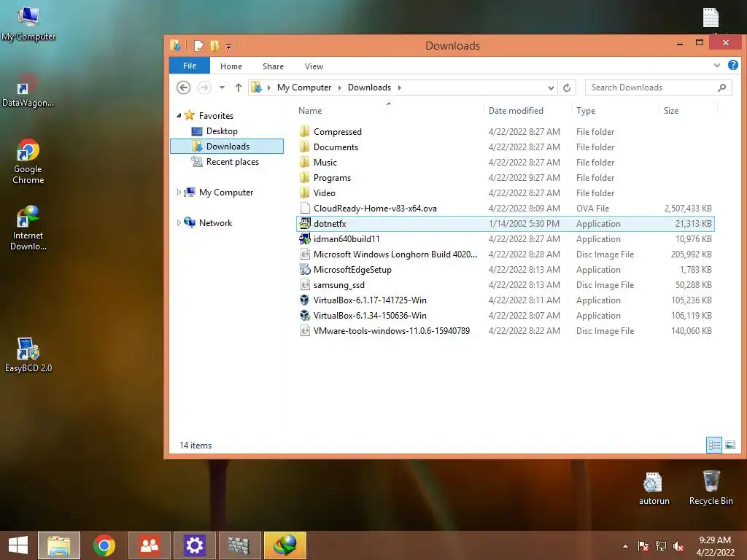This screenshot has width=747, height=560.
Task: Expand the address bar history dropdown
Action: [551, 87]
